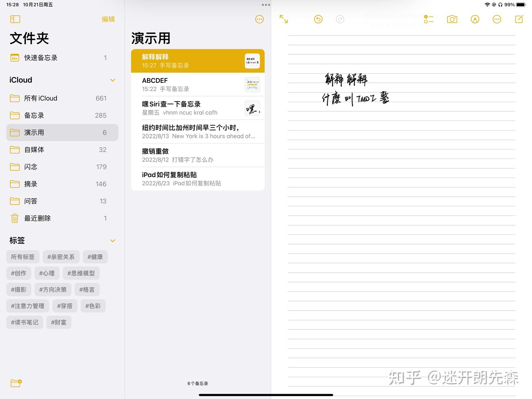Image resolution: width=532 pixels, height=399 pixels.
Task: Open the note list options menu
Action: [x=259, y=19]
